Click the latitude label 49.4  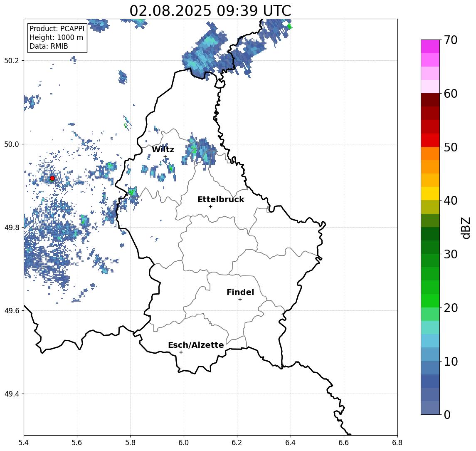12,394
